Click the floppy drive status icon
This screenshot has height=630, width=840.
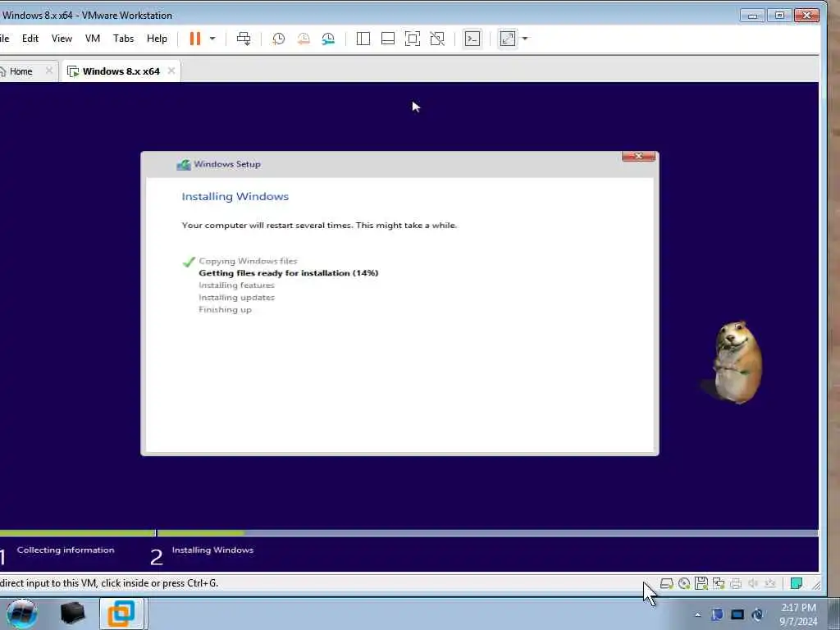coord(701,583)
